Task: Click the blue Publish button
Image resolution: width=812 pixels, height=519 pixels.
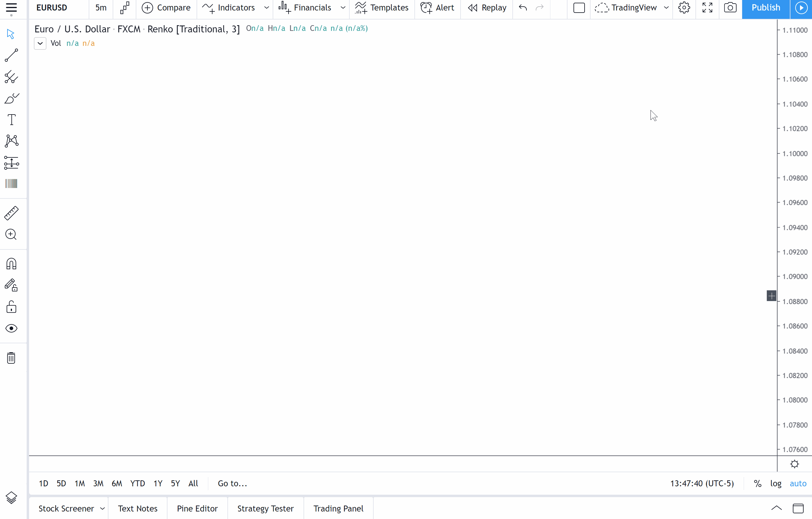Action: click(766, 7)
